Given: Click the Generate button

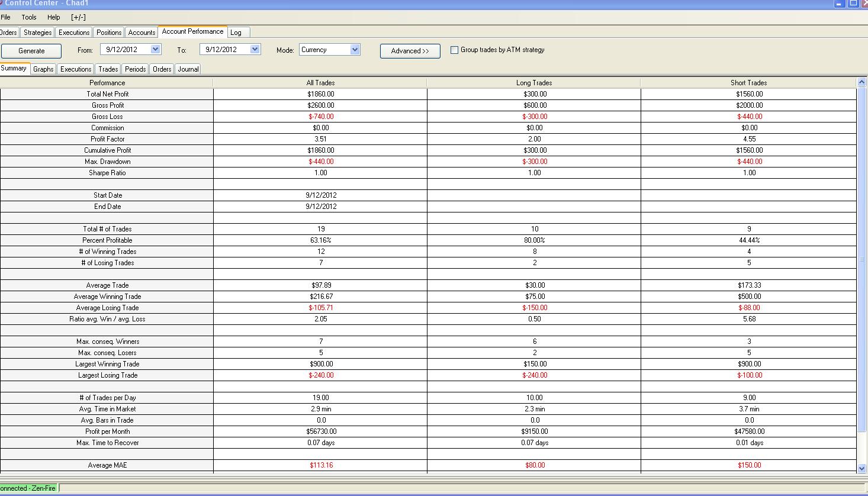Looking at the screenshot, I should coord(31,51).
